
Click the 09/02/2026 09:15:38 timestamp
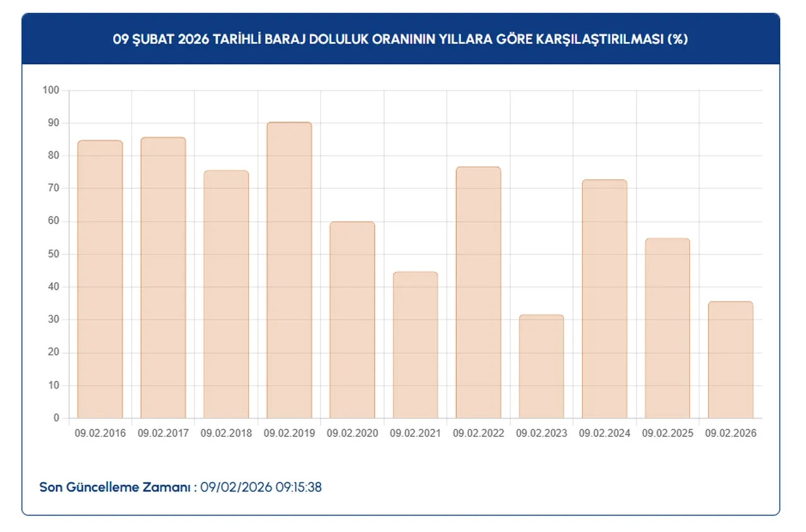(261, 487)
